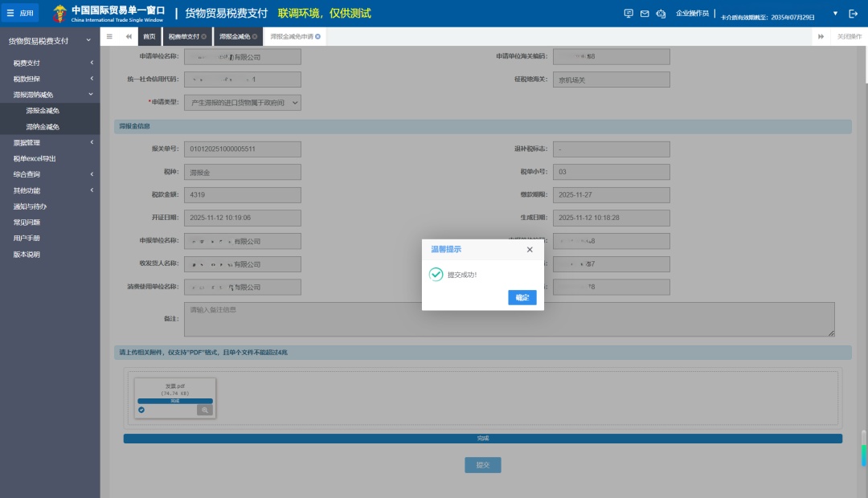
Task: Close the 税费单支付 tab
Action: [x=204, y=37]
